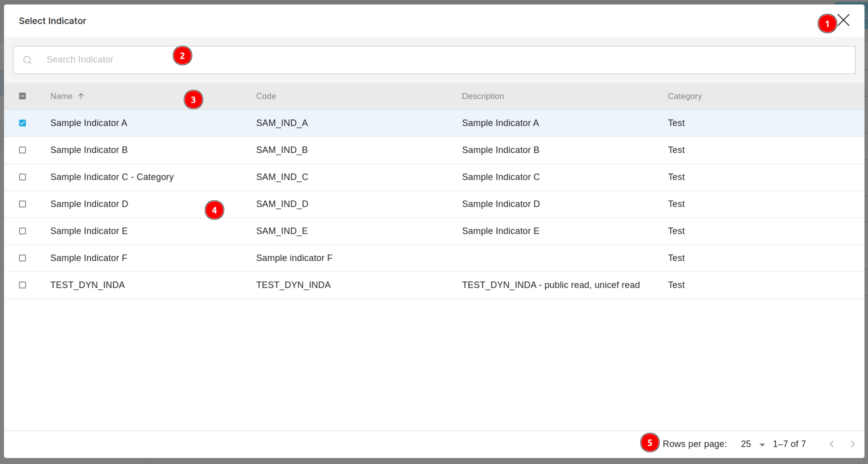Click code cell Sample indicator F
This screenshot has width=868, height=464.
[x=294, y=258]
